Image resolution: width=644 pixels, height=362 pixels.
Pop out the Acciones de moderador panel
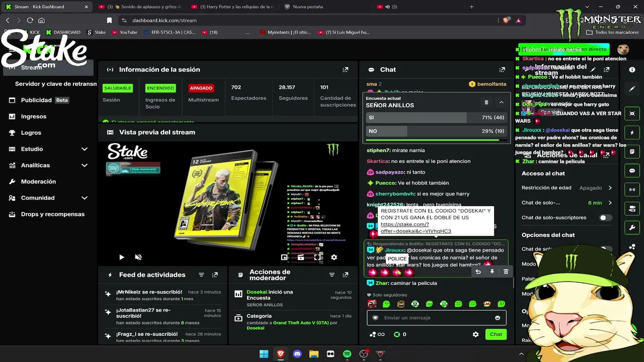tap(345, 275)
